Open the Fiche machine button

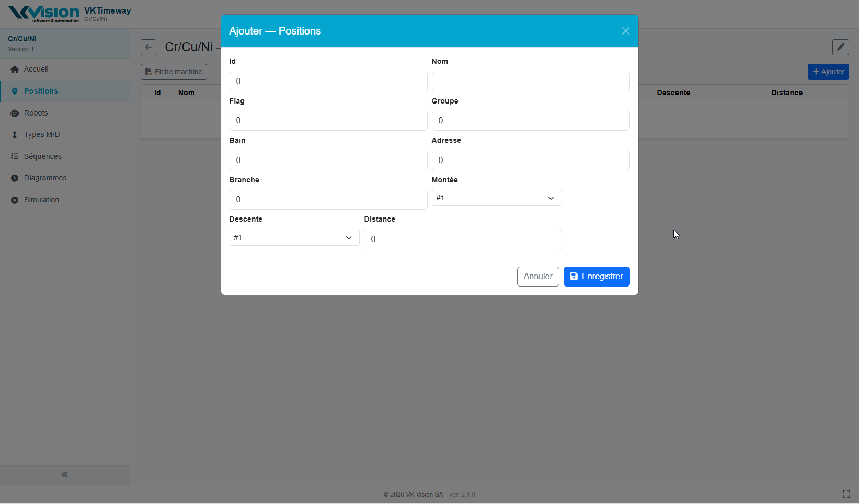(x=174, y=72)
